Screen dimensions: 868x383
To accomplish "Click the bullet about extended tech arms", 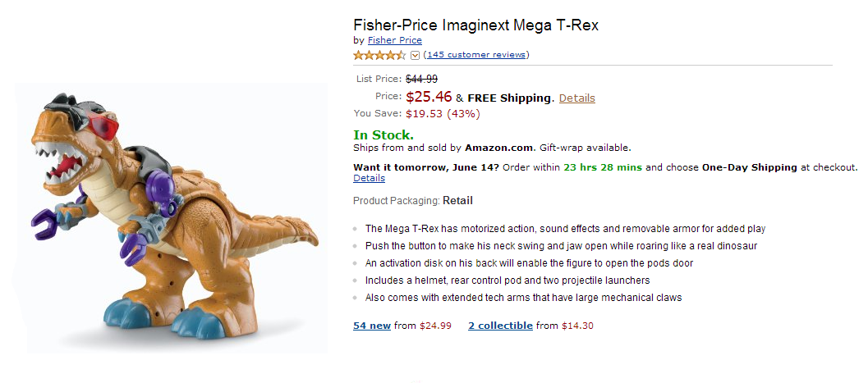I will click(523, 298).
